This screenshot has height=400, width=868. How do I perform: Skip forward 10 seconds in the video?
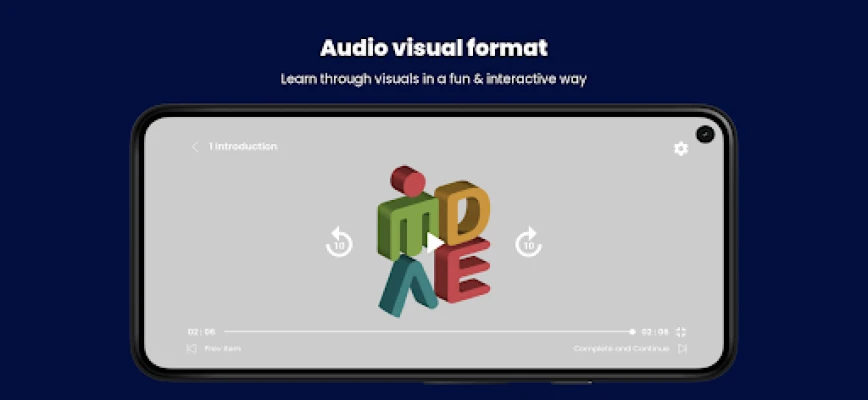tap(528, 242)
